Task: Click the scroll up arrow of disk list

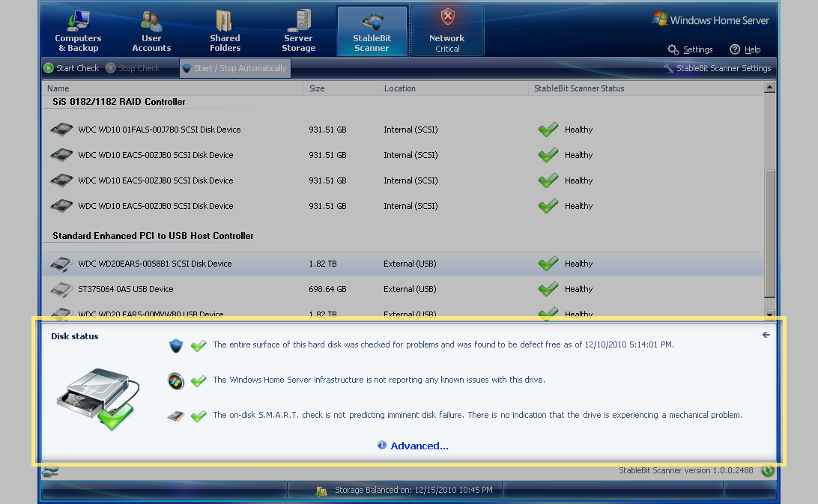Action: [769, 88]
